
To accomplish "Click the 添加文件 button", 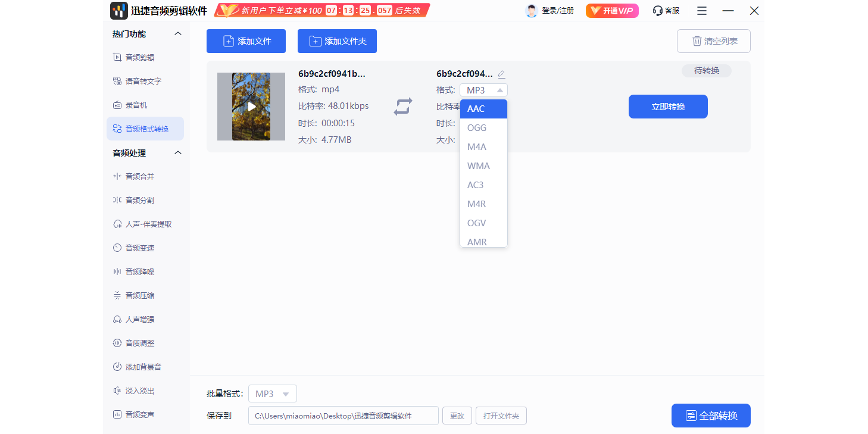I will pyautogui.click(x=246, y=40).
